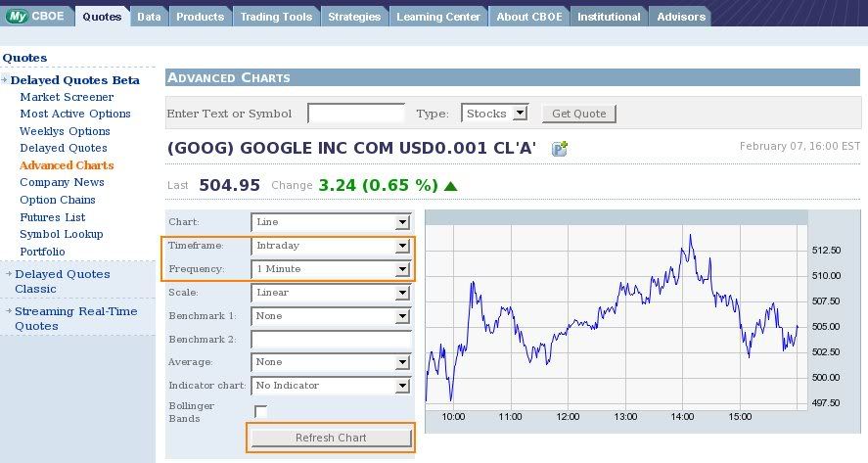The height and width of the screenshot is (463, 868).
Task: Click the Refresh Chart button
Action: (x=331, y=438)
